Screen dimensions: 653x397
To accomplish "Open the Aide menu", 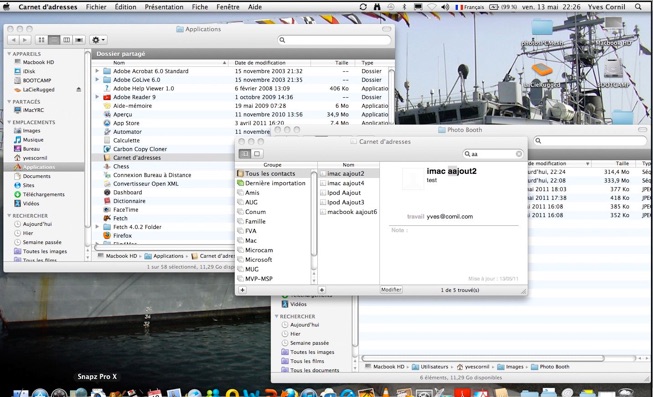I will pyautogui.click(x=255, y=7).
